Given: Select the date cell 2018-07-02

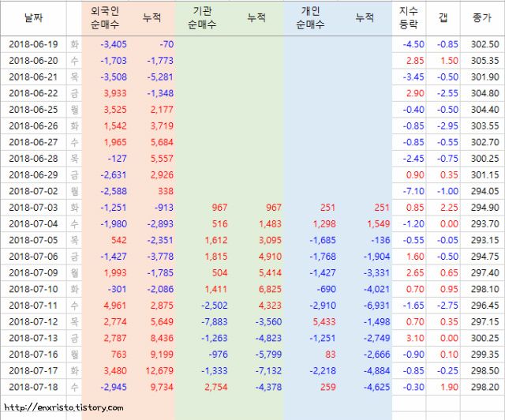Looking at the screenshot, I should (33, 191).
